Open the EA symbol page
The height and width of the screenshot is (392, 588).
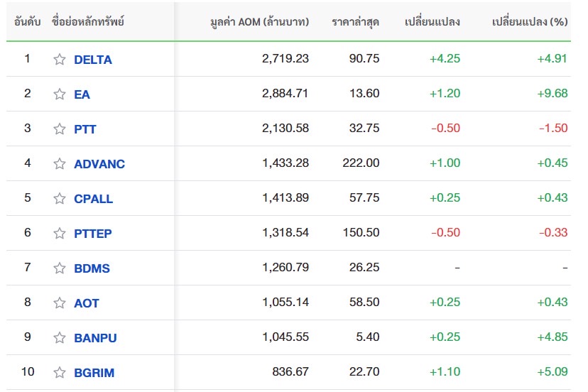coord(82,94)
